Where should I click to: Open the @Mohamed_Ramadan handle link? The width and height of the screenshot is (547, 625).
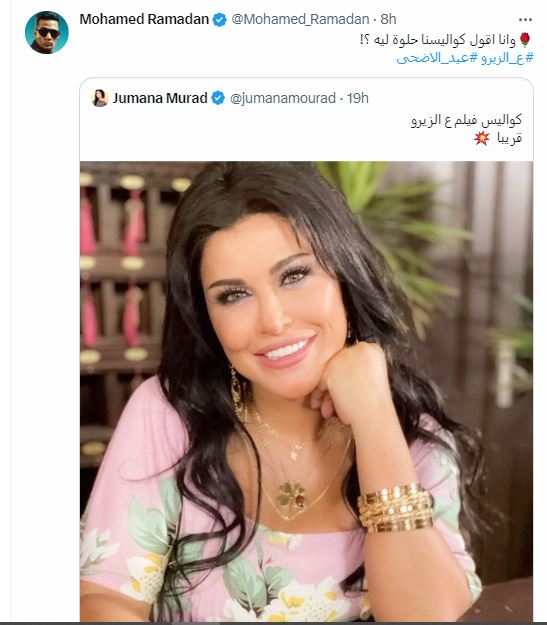300,19
